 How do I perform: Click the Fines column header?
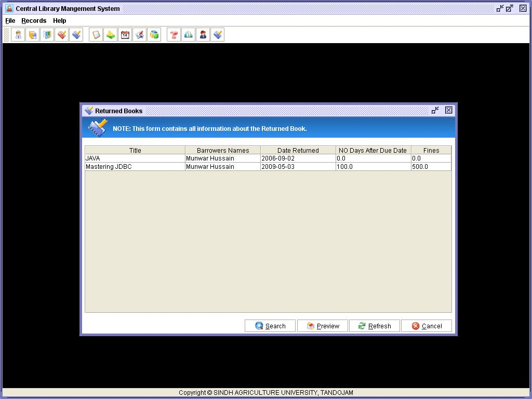(431, 150)
